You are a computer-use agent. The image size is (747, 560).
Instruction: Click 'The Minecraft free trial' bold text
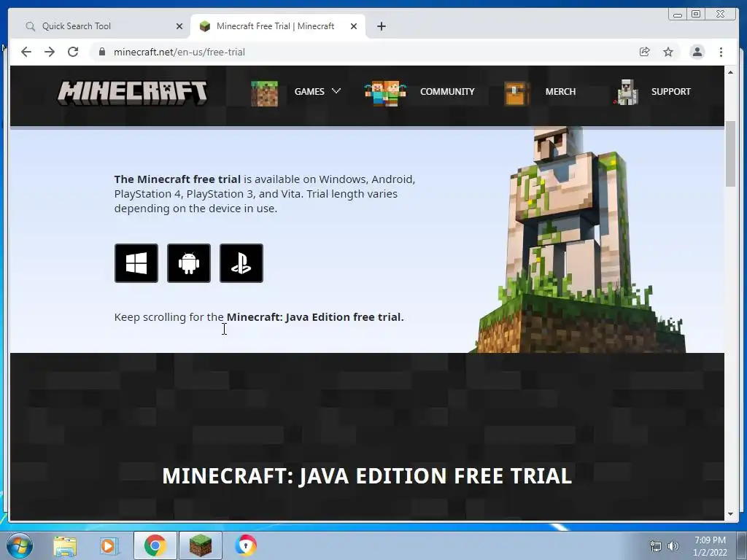(177, 179)
